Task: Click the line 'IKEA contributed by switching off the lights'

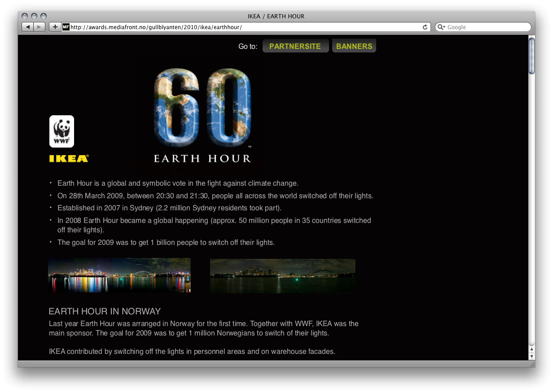Action: click(x=192, y=352)
